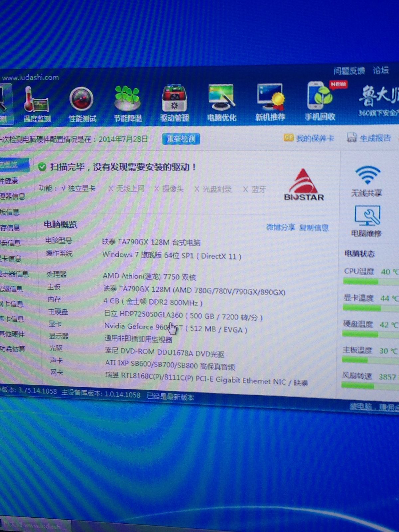The height and width of the screenshot is (532, 399).
Task: Click the ludashi taskbar button
Action: click(x=35, y=526)
